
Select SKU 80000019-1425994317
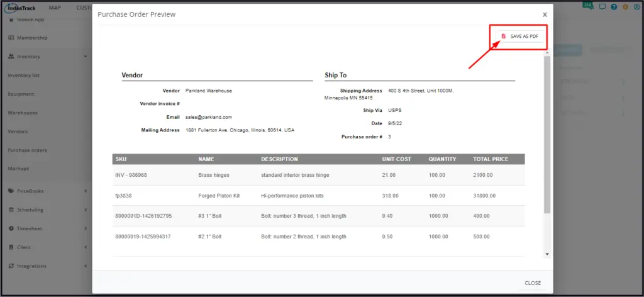143,237
